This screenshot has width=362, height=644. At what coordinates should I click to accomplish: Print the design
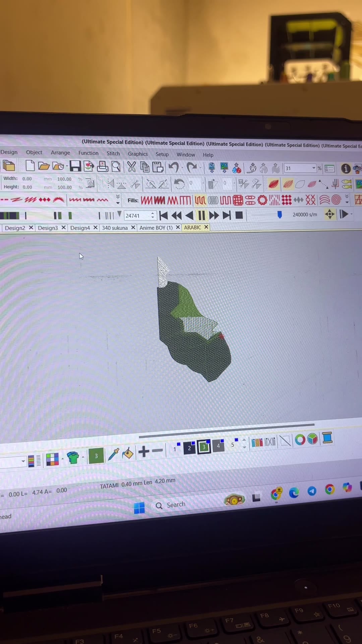[x=103, y=166]
